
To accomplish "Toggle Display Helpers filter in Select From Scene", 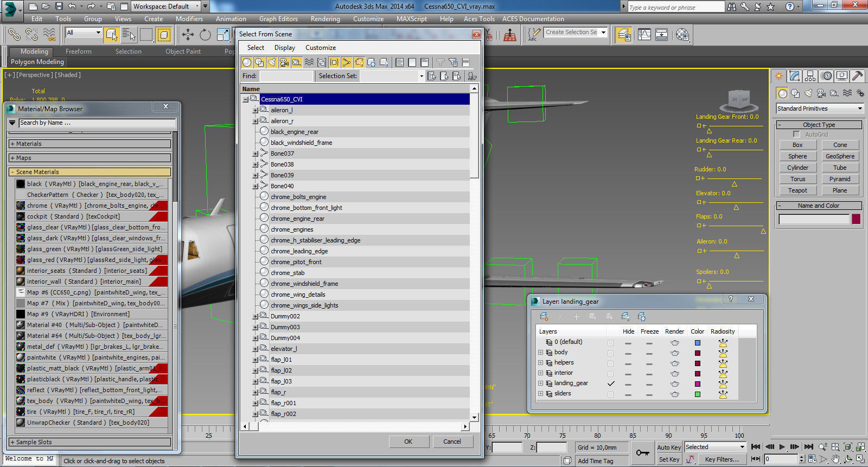I will point(297,62).
